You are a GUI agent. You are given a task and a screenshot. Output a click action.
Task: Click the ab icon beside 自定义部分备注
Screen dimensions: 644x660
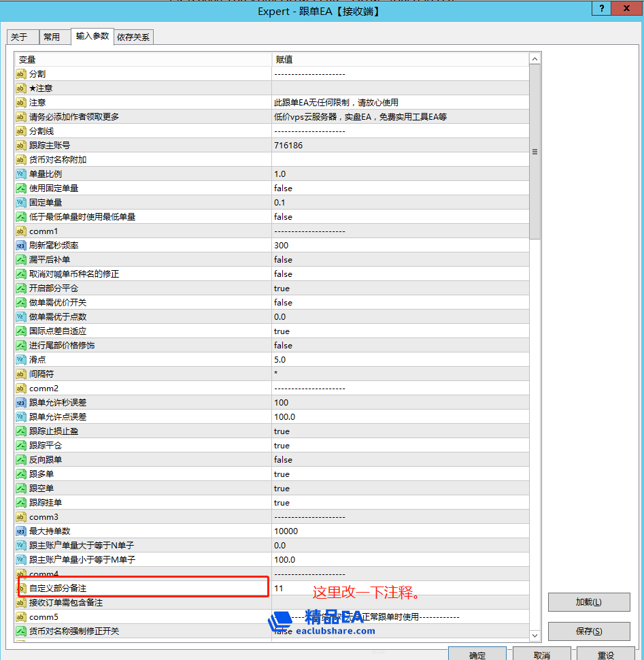click(x=20, y=588)
